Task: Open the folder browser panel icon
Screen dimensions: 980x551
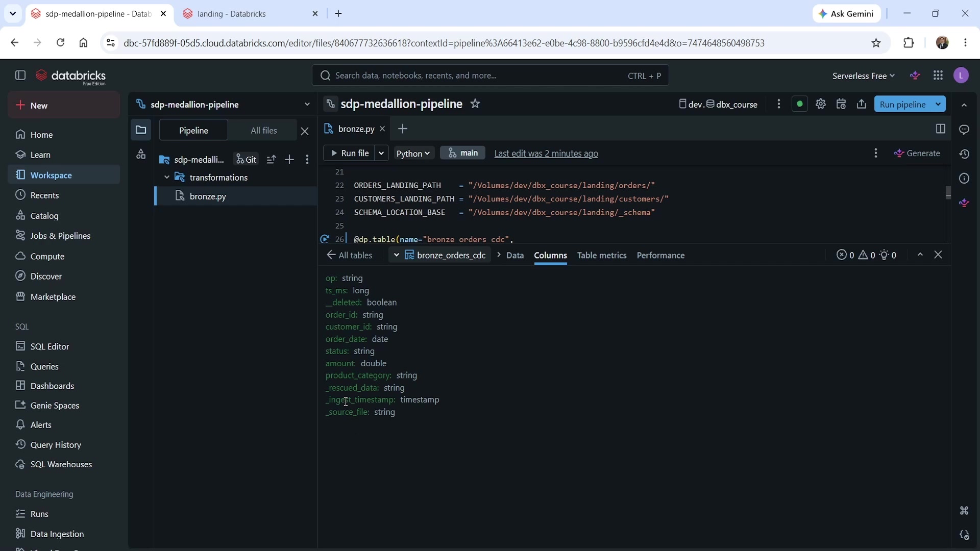Action: coord(141,130)
